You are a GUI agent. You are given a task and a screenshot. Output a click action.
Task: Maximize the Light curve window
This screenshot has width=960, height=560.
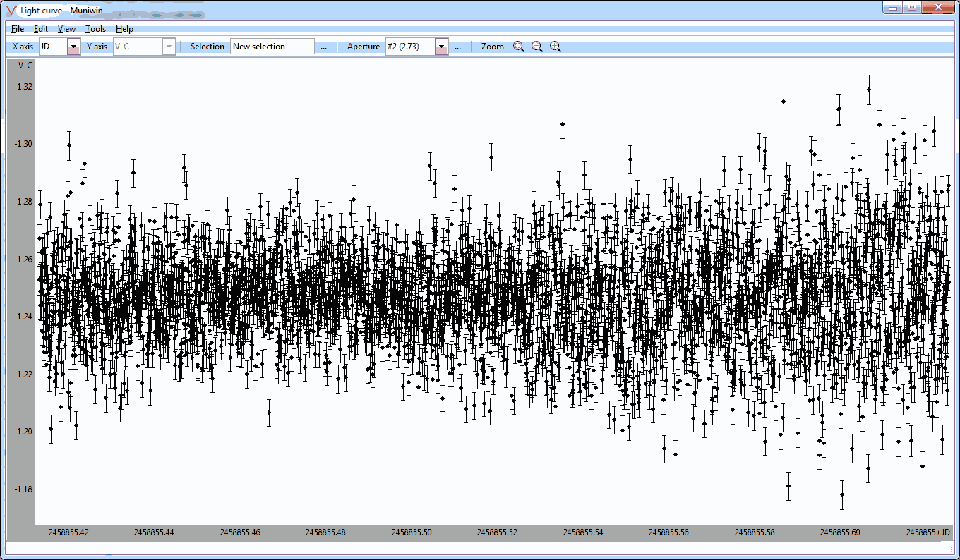(912, 7)
